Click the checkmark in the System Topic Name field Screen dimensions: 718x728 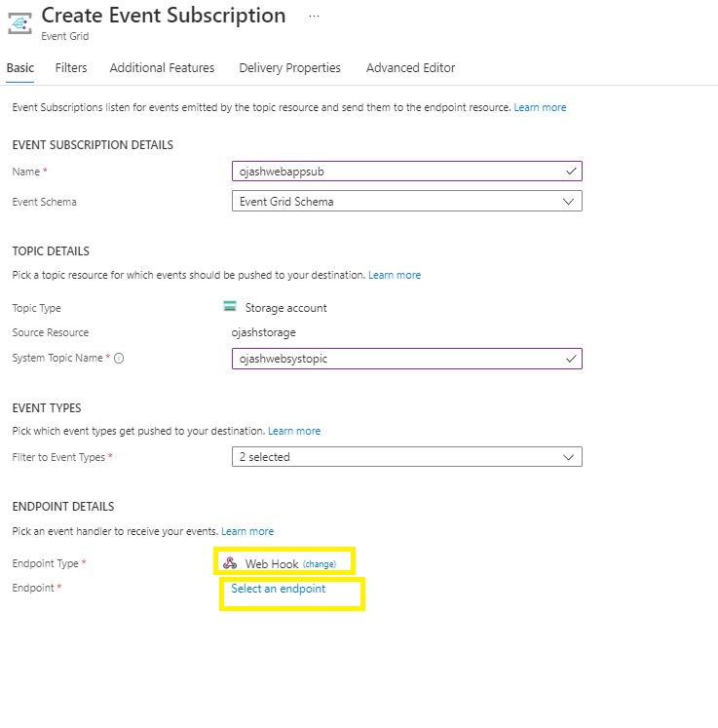571,359
